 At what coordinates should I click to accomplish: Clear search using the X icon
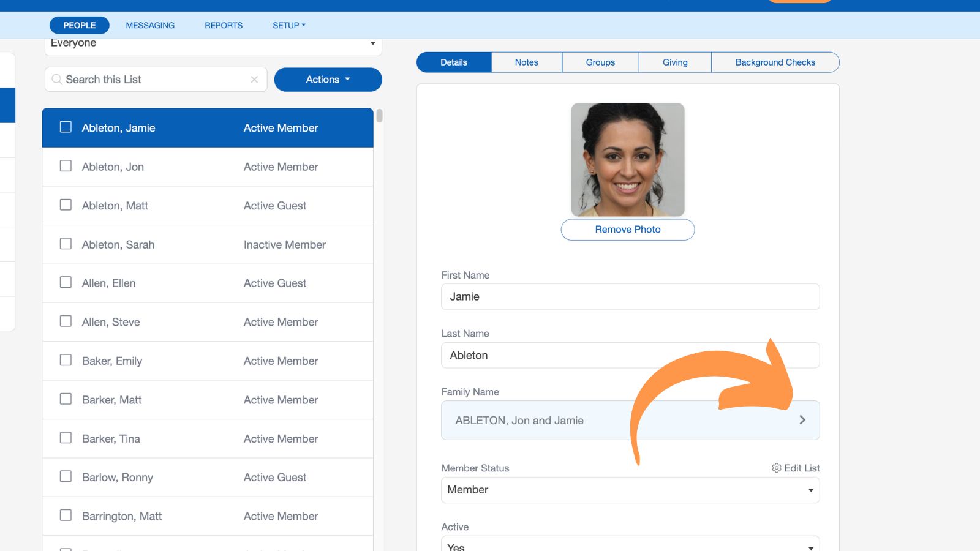[x=254, y=80]
